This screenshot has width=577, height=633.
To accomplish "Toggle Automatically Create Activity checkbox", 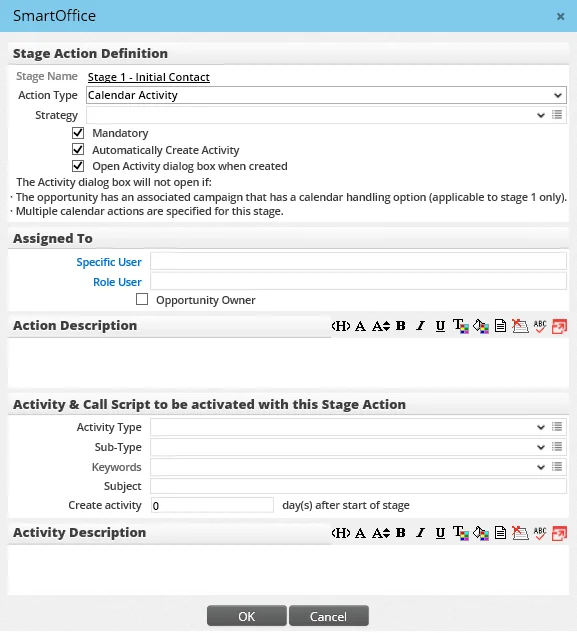I will 78,149.
